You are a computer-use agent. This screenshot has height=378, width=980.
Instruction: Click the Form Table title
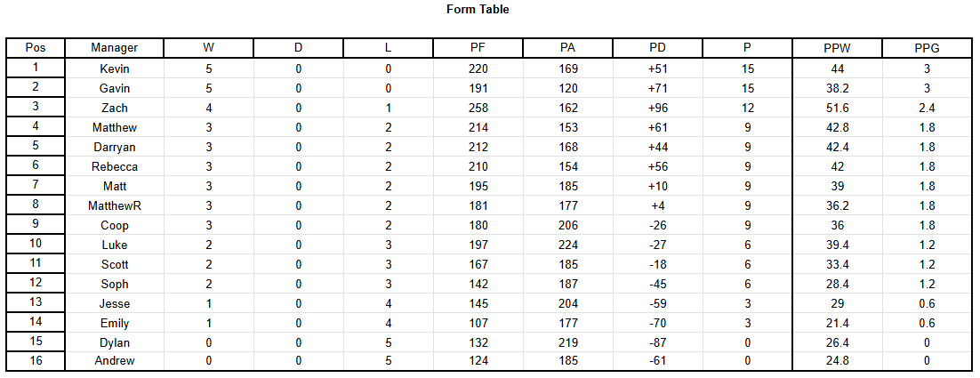point(478,10)
